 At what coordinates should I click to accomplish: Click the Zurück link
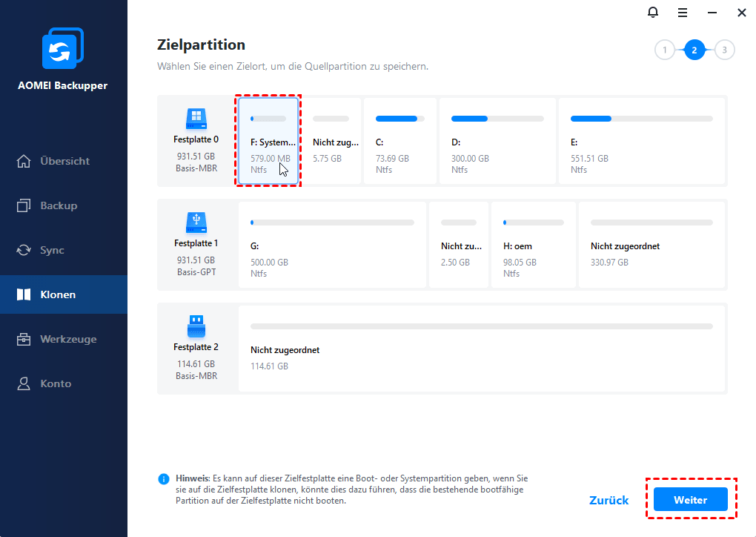(x=609, y=500)
